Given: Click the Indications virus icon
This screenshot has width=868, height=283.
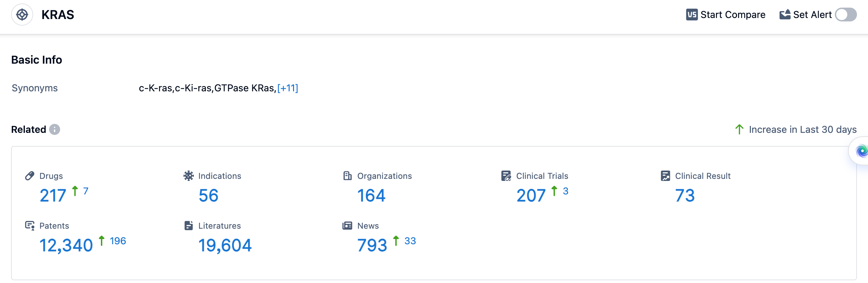Looking at the screenshot, I should click(189, 176).
